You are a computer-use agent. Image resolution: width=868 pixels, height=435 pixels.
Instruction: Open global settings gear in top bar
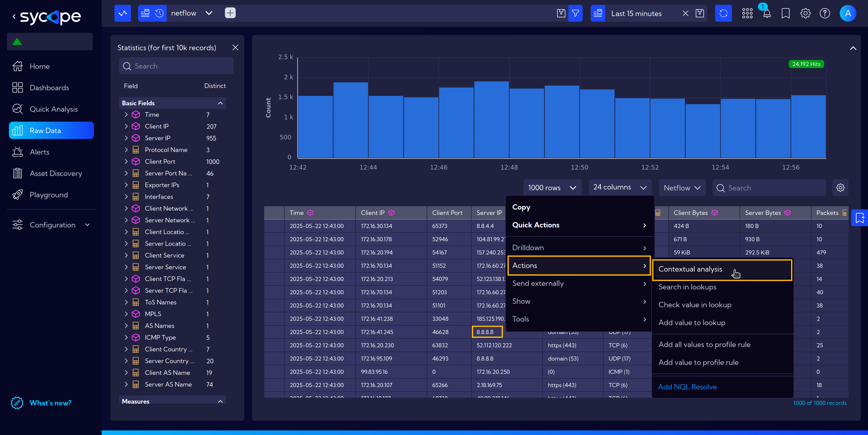coord(805,13)
